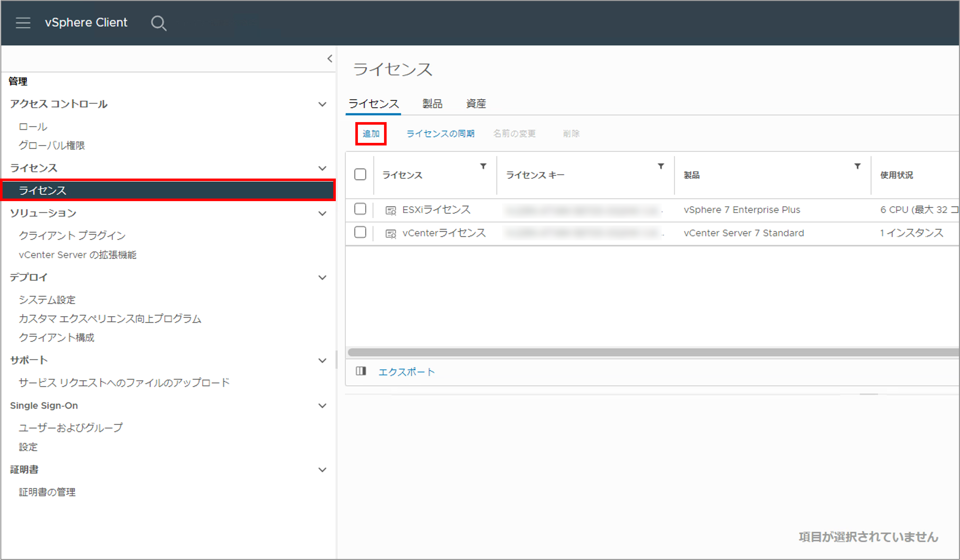Toggle column chooser icon beside エクスポート
This screenshot has width=960, height=560.
pyautogui.click(x=361, y=371)
